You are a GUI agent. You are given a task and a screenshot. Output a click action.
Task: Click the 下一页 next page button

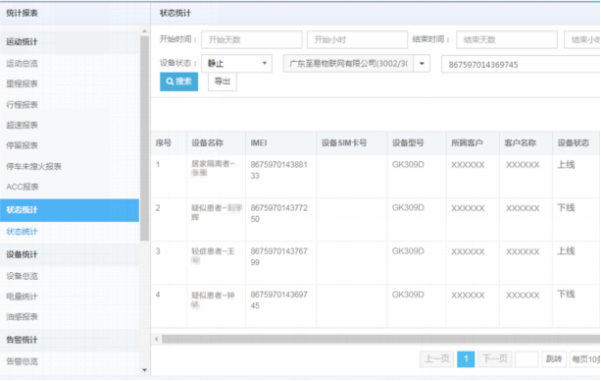tap(494, 359)
